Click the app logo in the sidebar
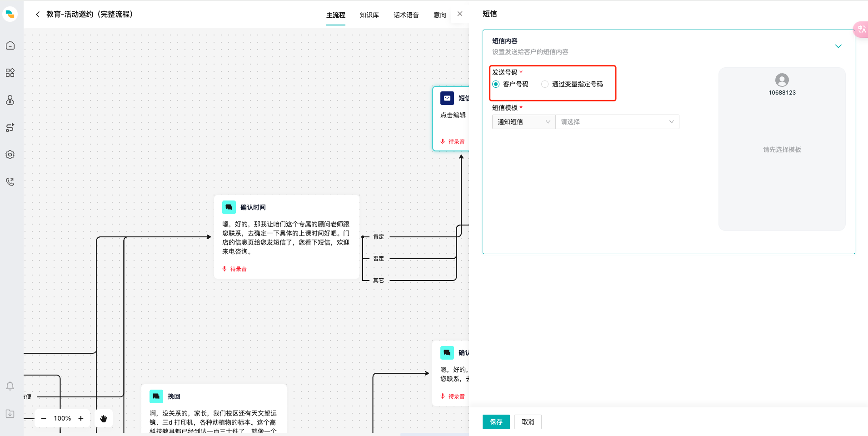This screenshot has height=436, width=868. pyautogui.click(x=10, y=14)
